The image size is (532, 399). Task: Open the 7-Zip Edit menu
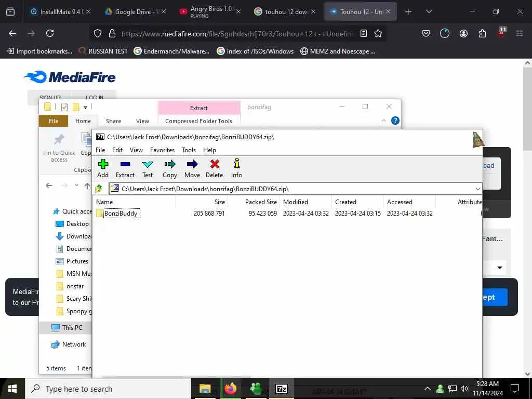click(117, 150)
